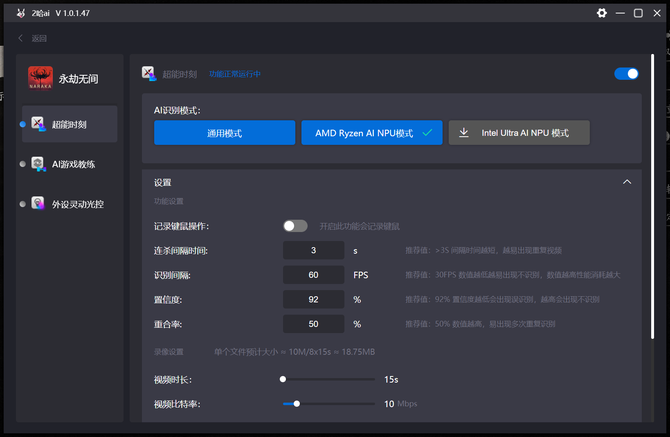
Task: Maximize the 2哈ai window
Action: pyautogui.click(x=638, y=13)
